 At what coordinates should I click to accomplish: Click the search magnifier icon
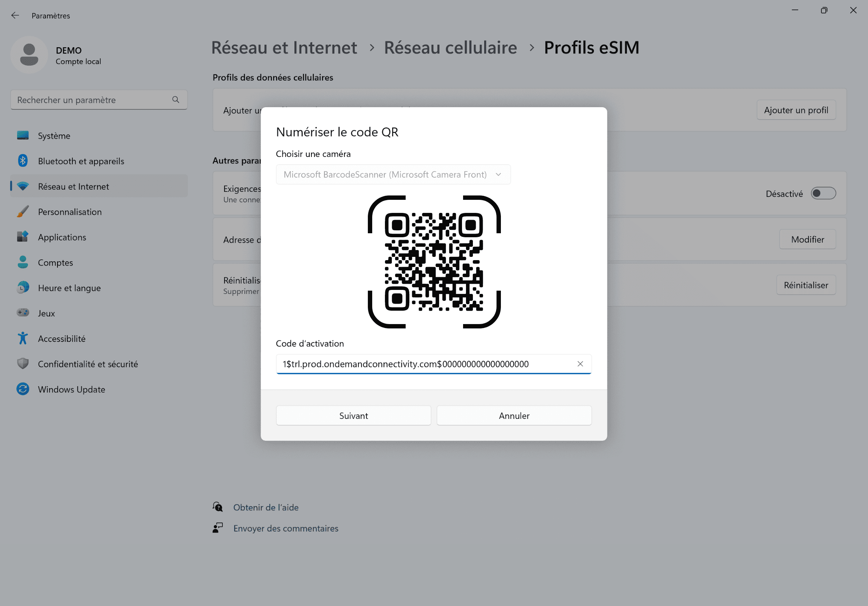tap(176, 100)
